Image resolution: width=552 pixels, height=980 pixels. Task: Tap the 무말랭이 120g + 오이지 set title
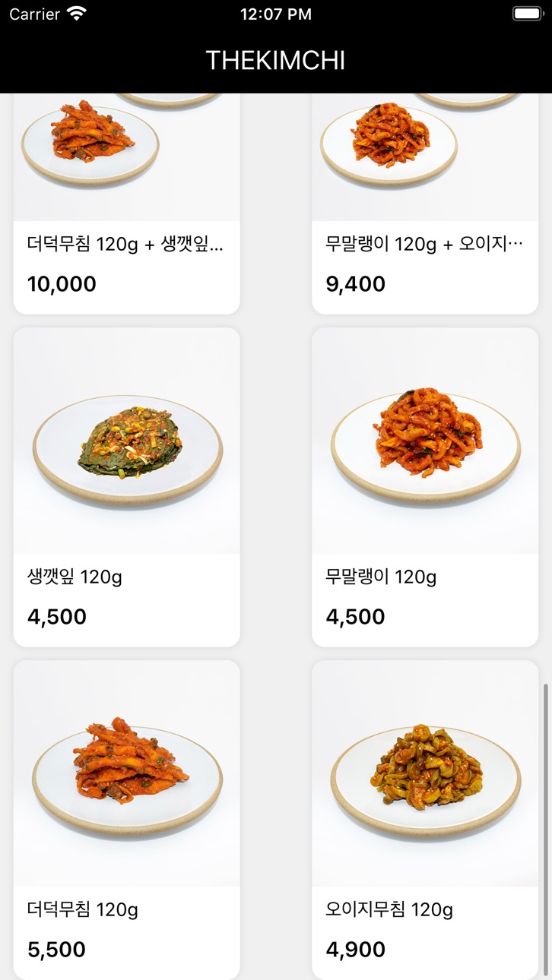[x=424, y=244]
